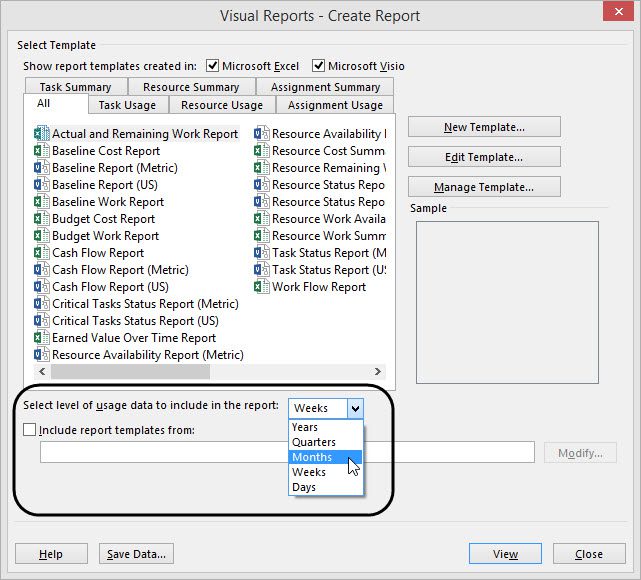Switch to the Resource Summary tab

coord(191,87)
